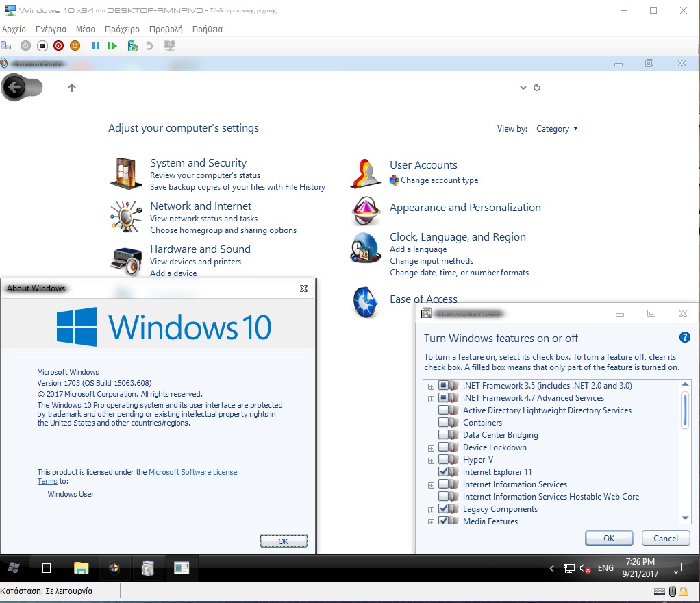The image size is (700, 603).
Task: Click the muted volume tray icon
Action: click(585, 568)
